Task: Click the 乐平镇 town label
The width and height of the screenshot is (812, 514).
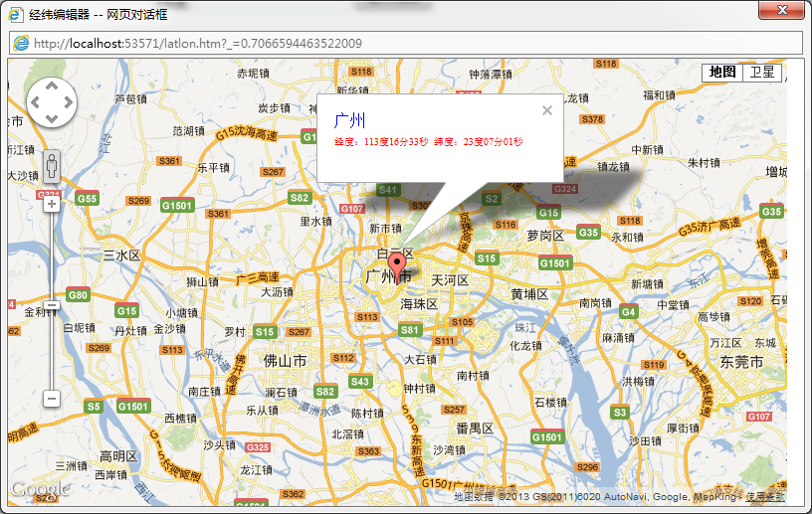Action: (x=213, y=168)
